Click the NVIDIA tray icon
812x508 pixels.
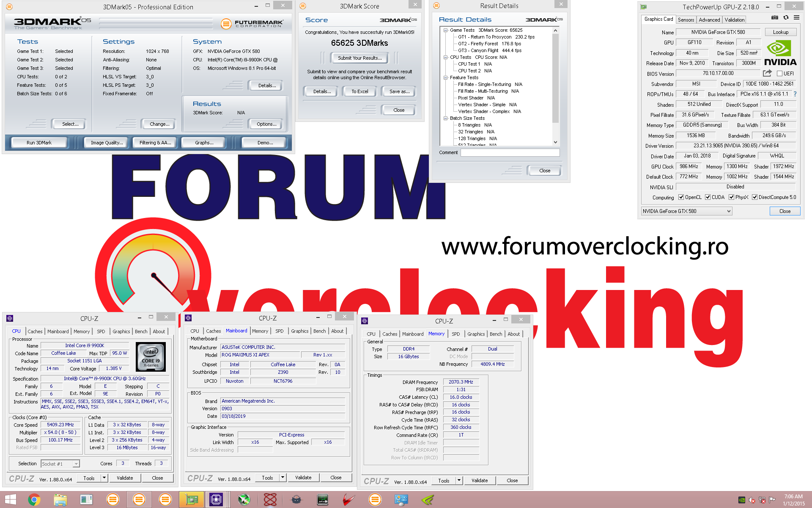[x=742, y=500]
